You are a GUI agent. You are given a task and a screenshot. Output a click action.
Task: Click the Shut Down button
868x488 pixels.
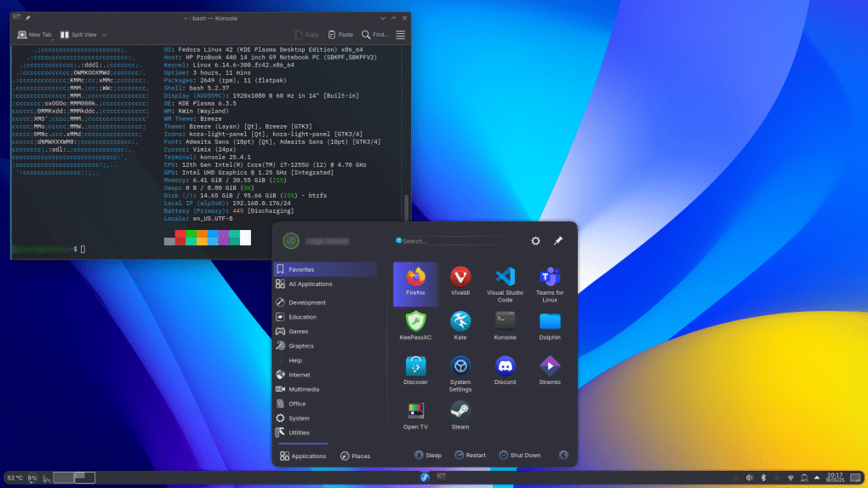coord(519,456)
